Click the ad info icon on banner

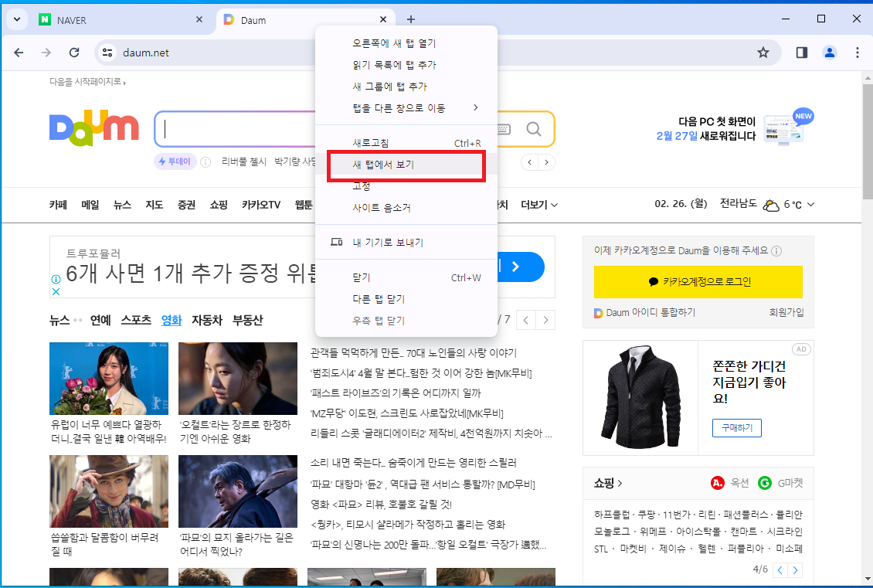pos(56,279)
